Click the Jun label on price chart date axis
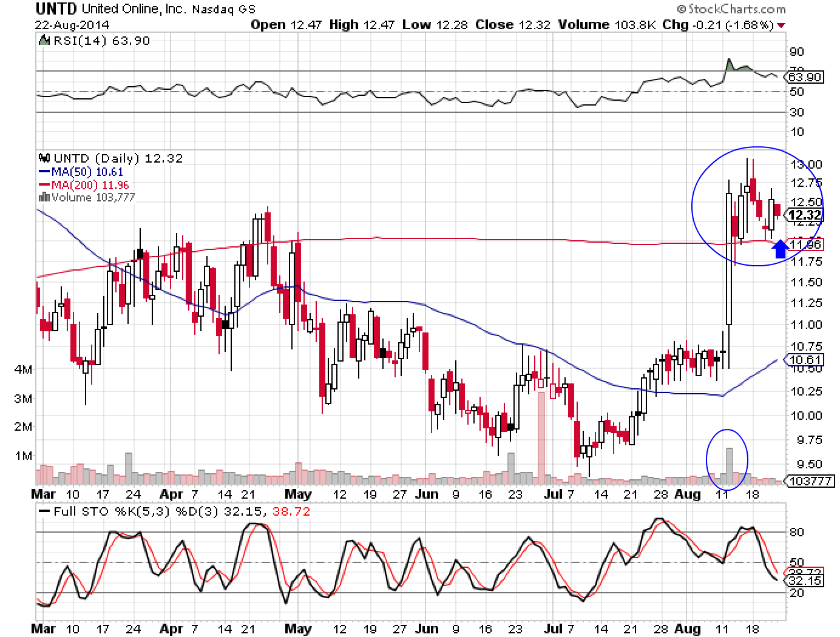Screen dimensions: 840x637 click(427, 494)
